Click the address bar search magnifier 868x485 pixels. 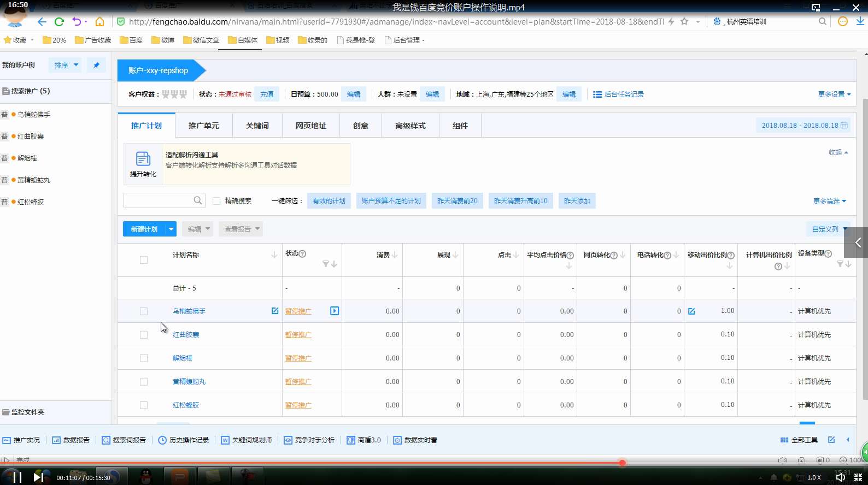point(823,22)
